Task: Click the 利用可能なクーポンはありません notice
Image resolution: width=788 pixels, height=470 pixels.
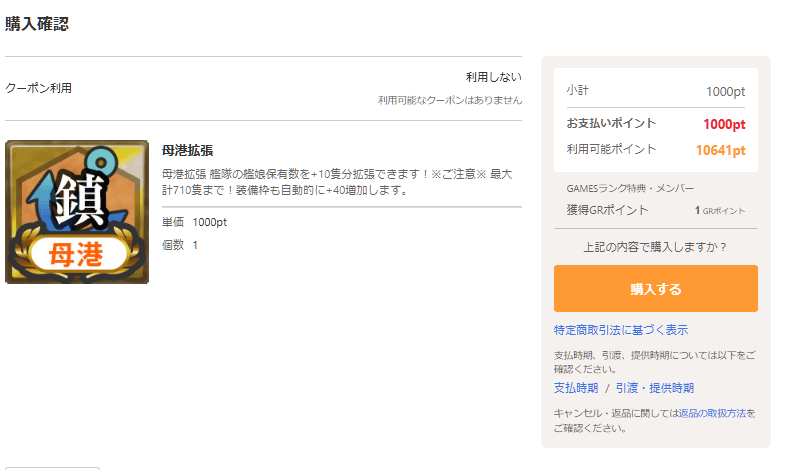Action: tap(449, 100)
